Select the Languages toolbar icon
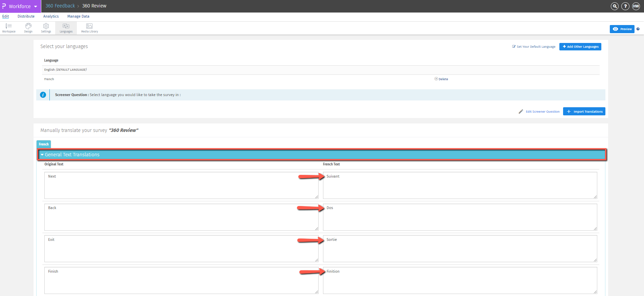This screenshot has width=644, height=296. point(66,28)
